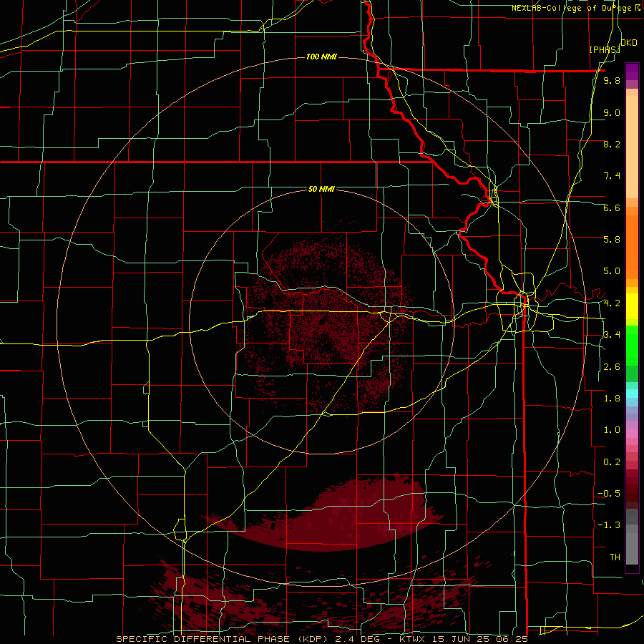This screenshot has width=644, height=644.
Task: Click the 100 NMI range ring label
Action: coord(321,57)
